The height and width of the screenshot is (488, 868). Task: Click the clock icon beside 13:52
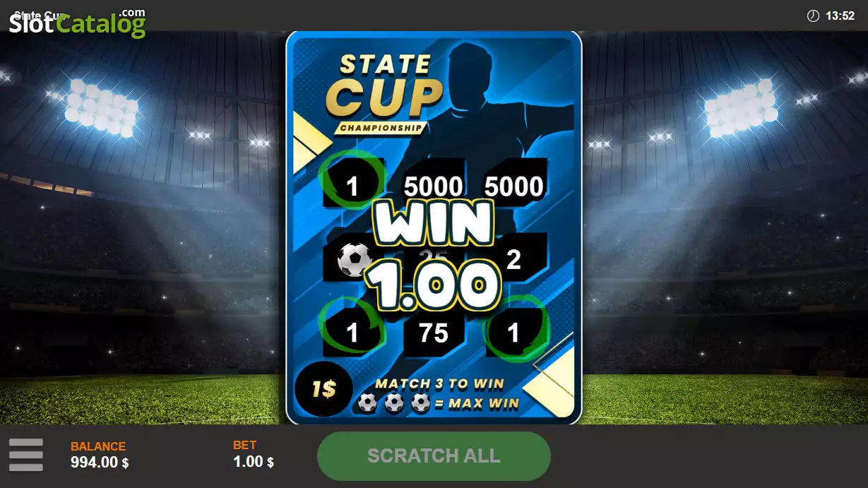pos(813,16)
